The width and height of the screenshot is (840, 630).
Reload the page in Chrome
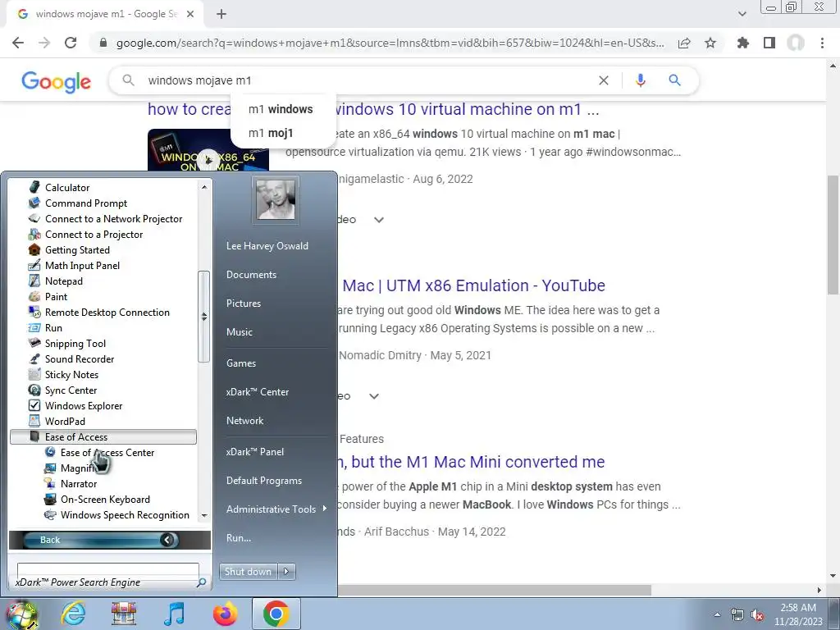coord(71,43)
